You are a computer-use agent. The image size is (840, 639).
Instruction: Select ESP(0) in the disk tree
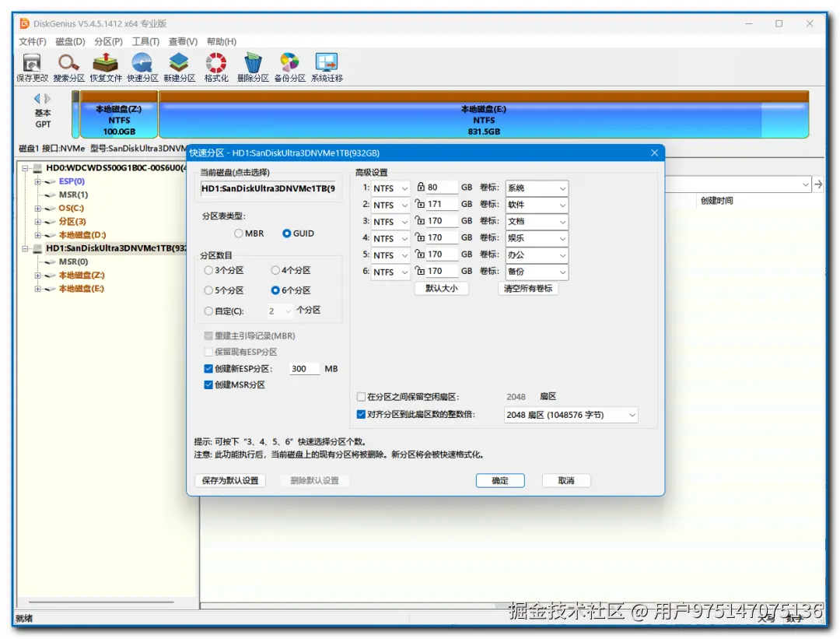pyautogui.click(x=72, y=181)
